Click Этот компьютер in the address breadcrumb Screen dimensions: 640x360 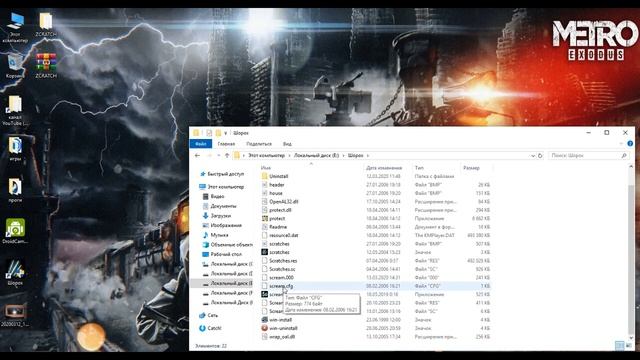267,156
